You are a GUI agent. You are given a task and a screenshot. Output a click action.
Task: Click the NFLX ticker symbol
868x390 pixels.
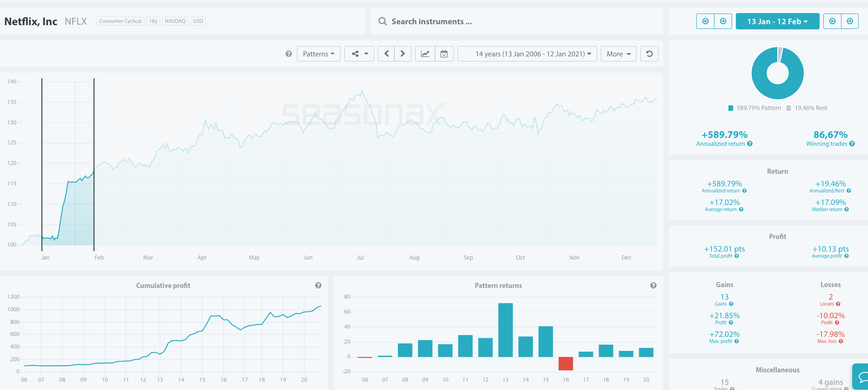(76, 21)
